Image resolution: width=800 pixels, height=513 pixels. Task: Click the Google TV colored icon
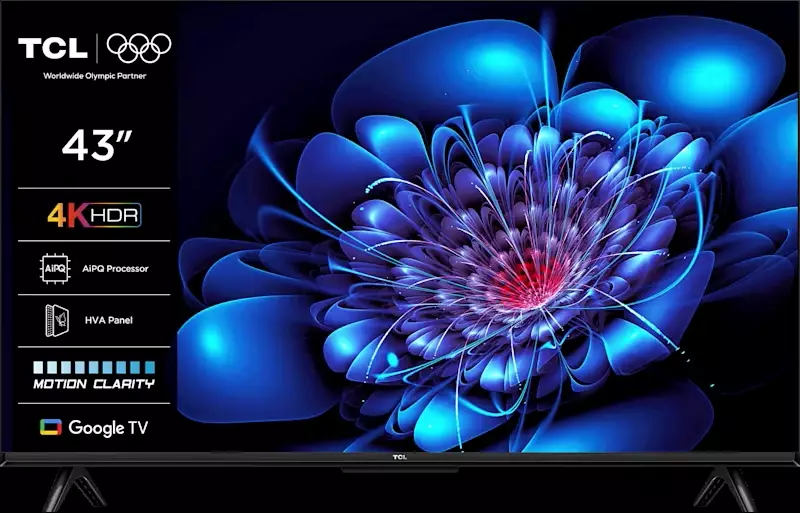(50, 428)
